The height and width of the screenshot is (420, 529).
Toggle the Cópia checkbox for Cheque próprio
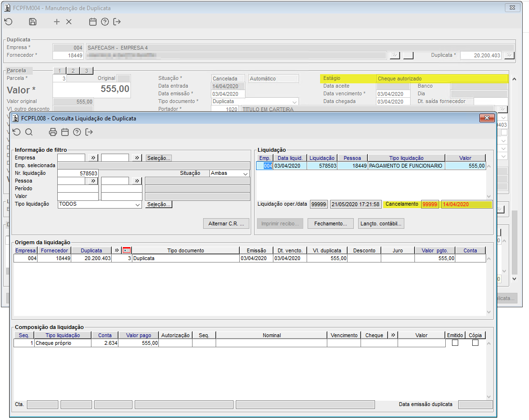click(476, 342)
